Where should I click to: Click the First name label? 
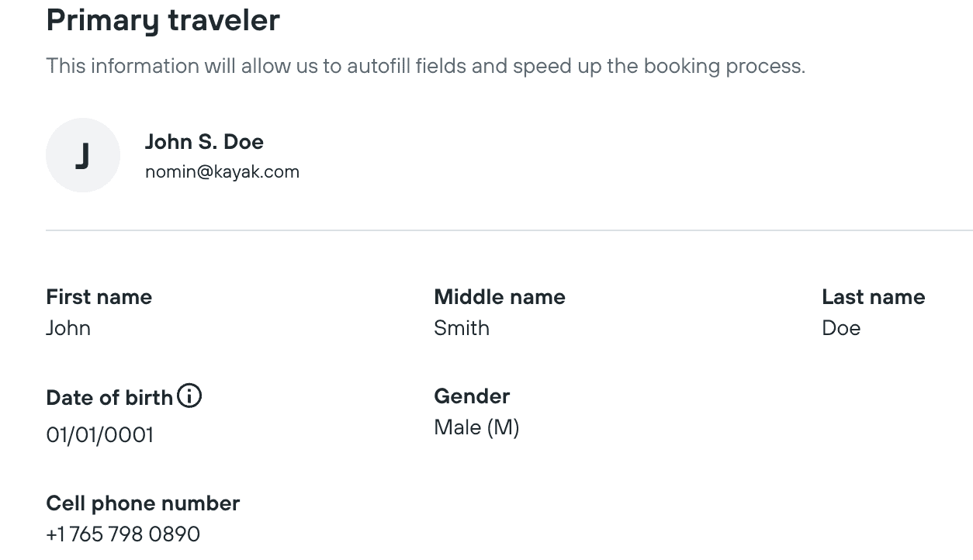(x=99, y=297)
